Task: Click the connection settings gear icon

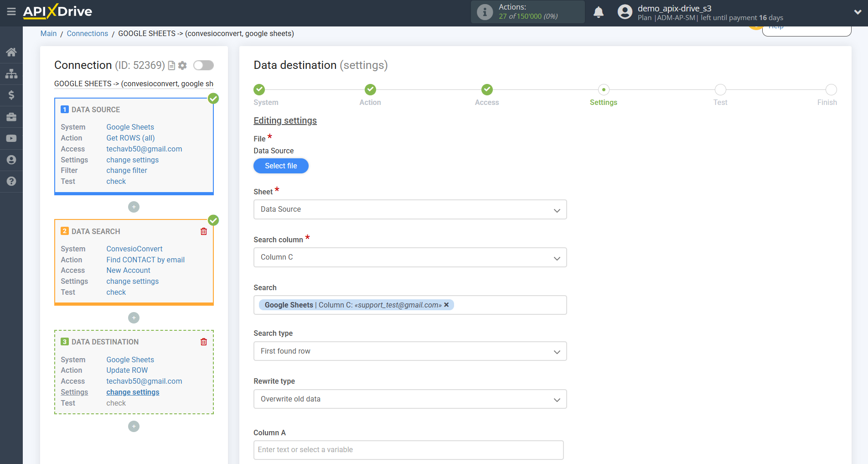Action: click(x=183, y=66)
